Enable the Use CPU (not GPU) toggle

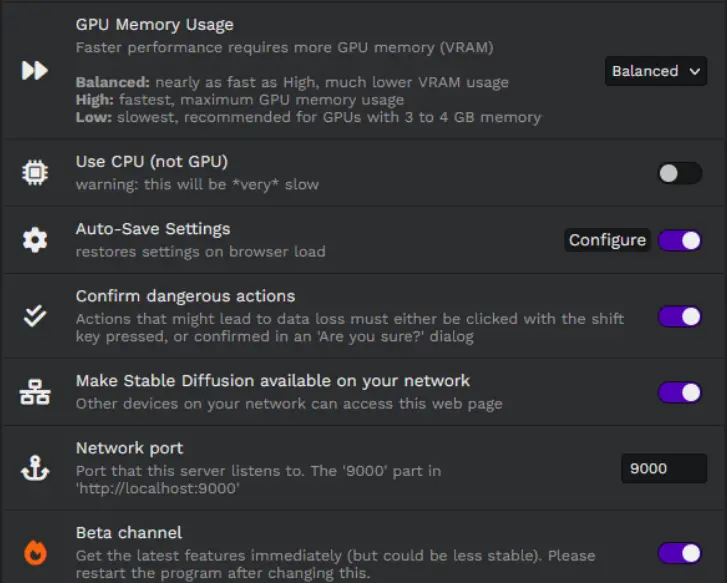(x=680, y=173)
